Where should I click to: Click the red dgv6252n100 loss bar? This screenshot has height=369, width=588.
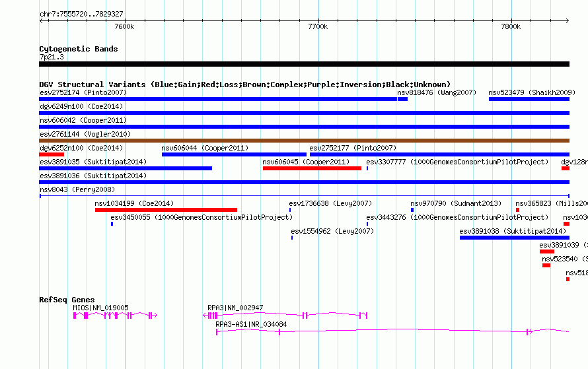[x=52, y=154]
